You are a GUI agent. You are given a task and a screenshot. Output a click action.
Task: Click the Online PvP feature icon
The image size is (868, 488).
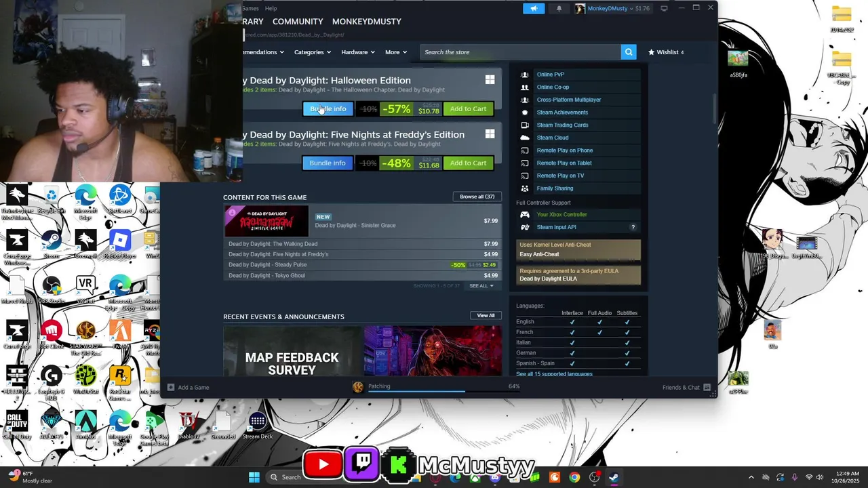pyautogui.click(x=524, y=75)
